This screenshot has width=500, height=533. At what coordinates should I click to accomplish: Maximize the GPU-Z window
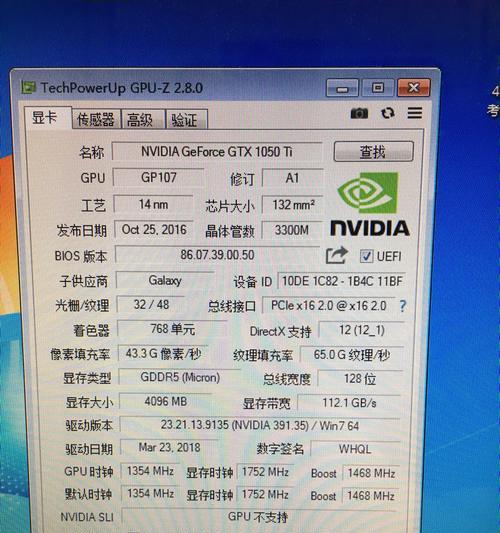[377, 88]
